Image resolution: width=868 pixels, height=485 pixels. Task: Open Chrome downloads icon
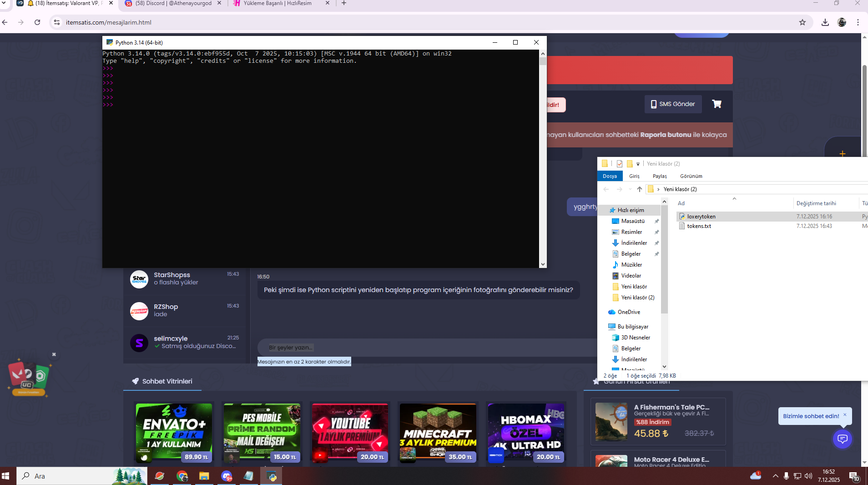tap(825, 22)
